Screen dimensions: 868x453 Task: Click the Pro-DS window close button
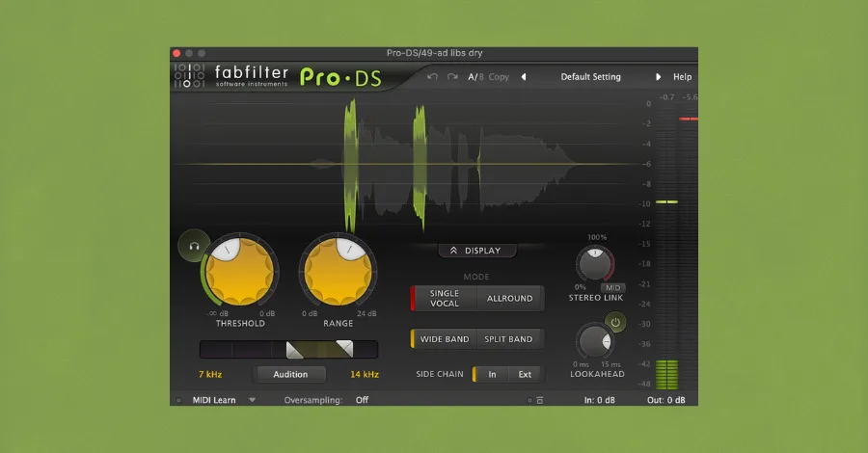click(x=176, y=53)
